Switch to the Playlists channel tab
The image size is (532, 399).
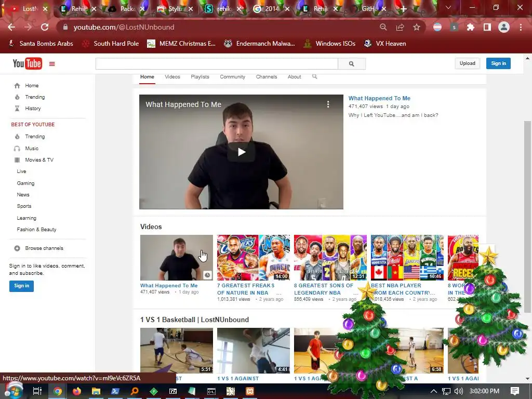click(x=200, y=77)
